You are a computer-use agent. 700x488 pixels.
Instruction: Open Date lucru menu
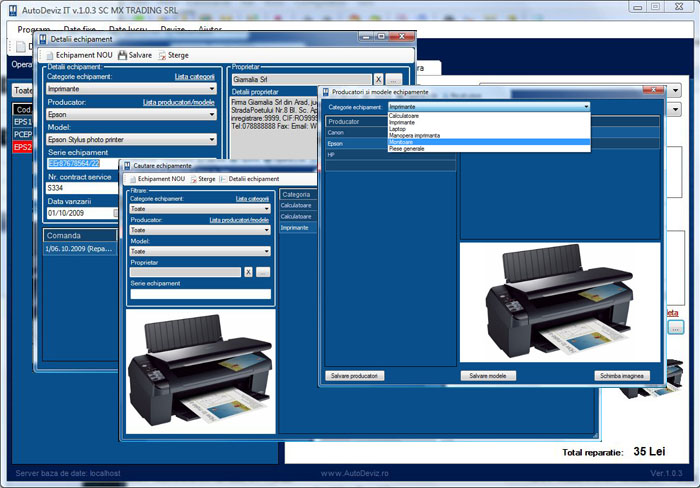(x=128, y=29)
